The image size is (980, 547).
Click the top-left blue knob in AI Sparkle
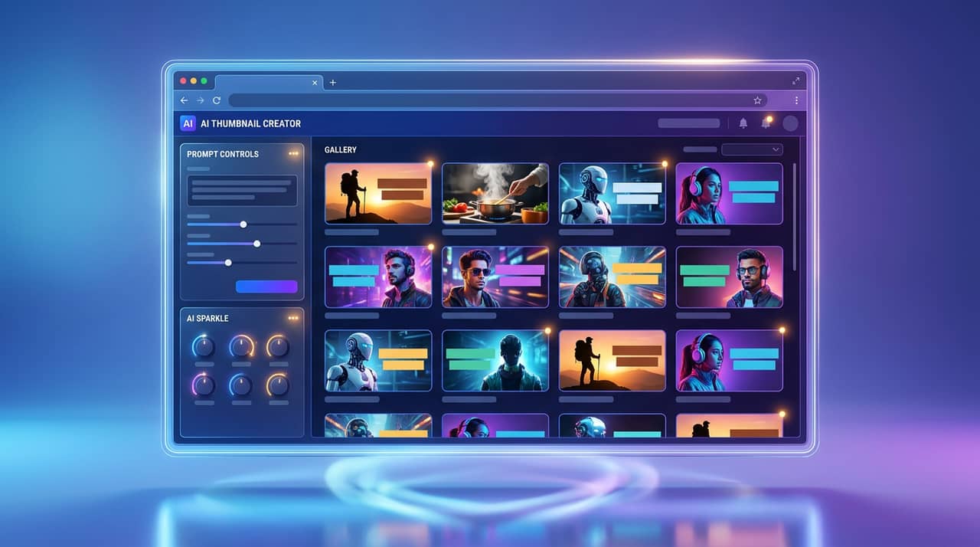pyautogui.click(x=203, y=346)
